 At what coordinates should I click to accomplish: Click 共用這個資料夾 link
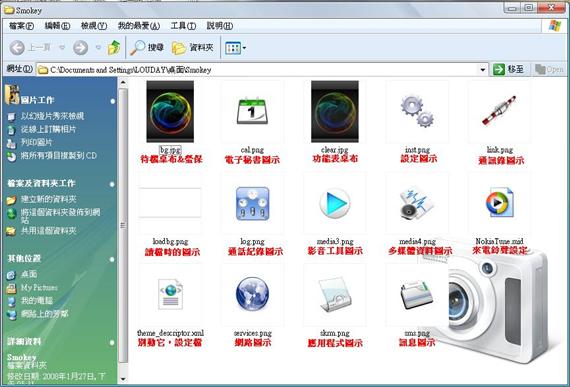click(48, 230)
